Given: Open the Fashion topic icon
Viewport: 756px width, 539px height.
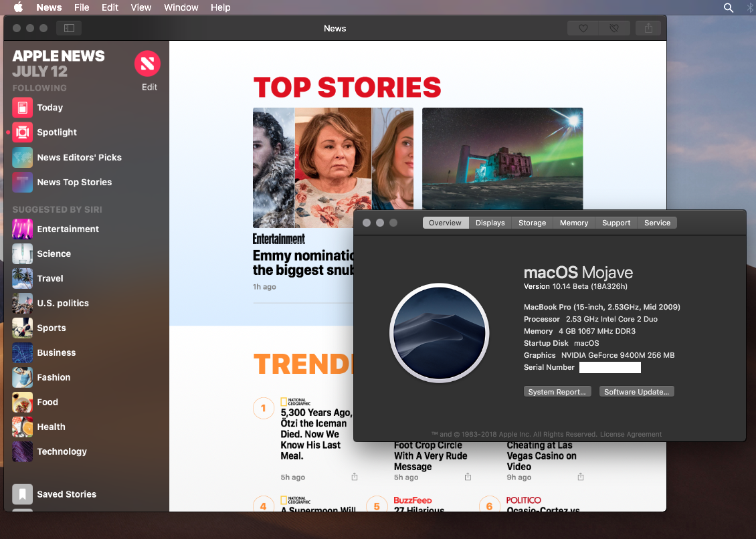Looking at the screenshot, I should (22, 377).
